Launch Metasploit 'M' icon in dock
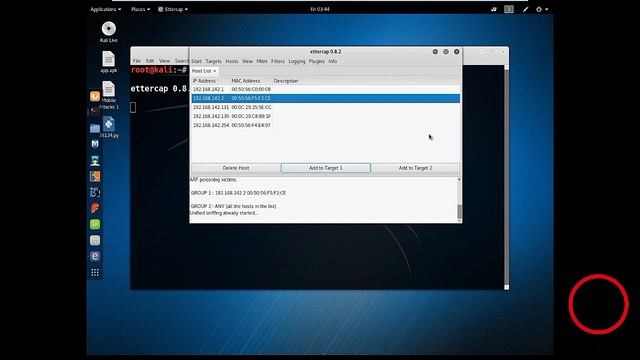Viewport: 640px width, 360px height. click(x=95, y=144)
